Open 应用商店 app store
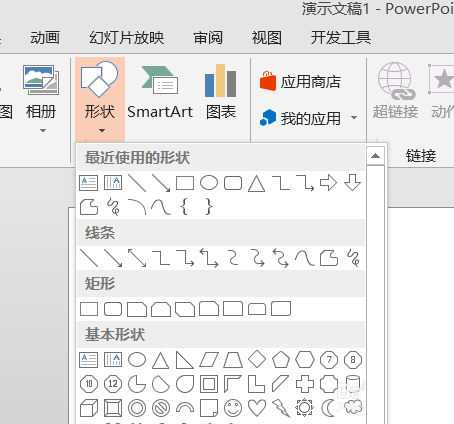Viewport: 454px width, 424px height. coord(300,82)
